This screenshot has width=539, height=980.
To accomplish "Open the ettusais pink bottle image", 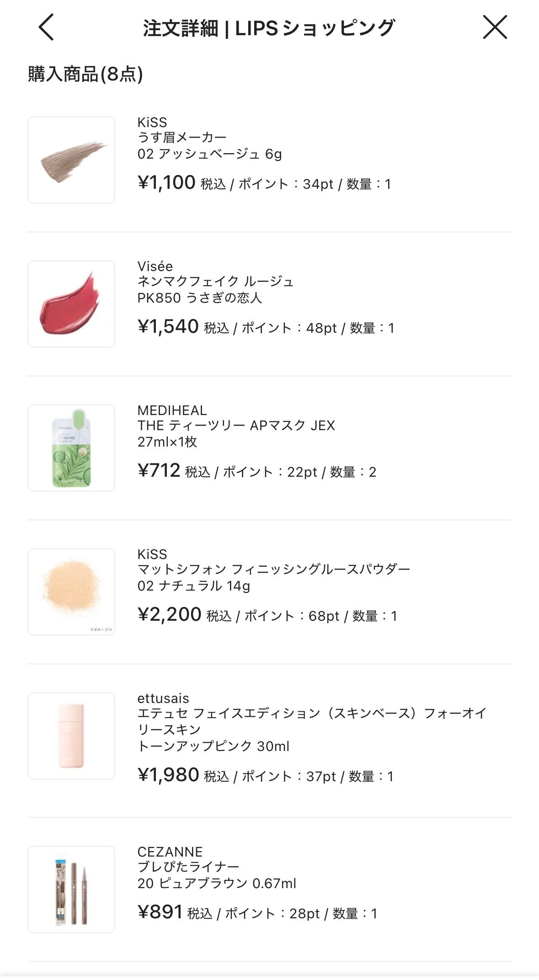I will [71, 736].
